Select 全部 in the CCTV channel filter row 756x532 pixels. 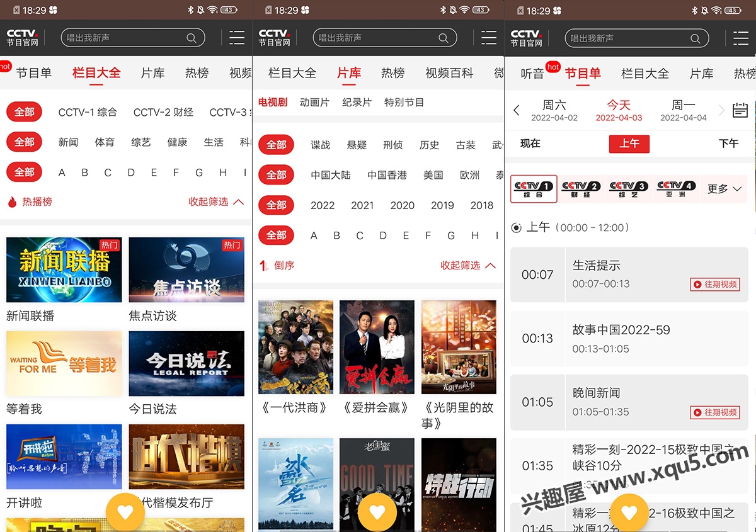25,112
